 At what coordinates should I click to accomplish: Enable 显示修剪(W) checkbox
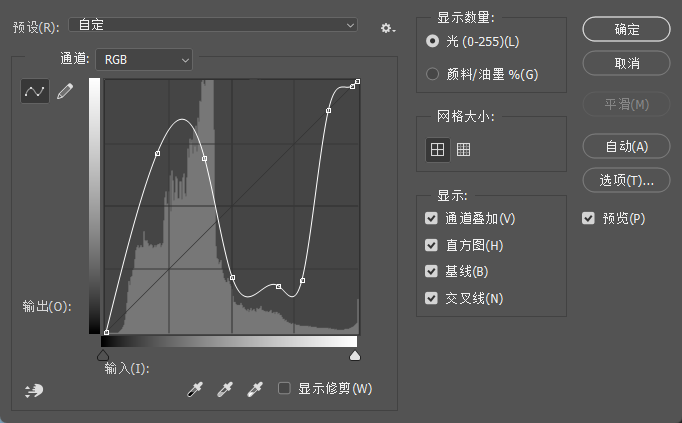pos(284,388)
